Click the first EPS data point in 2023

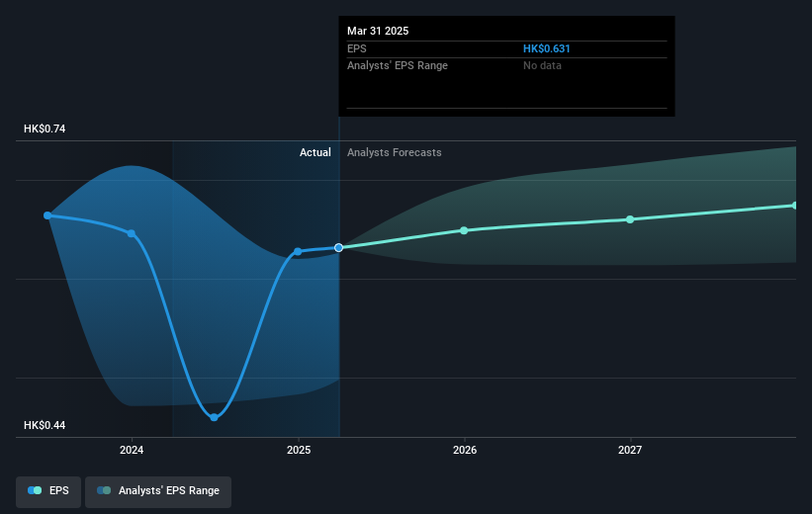pyautogui.click(x=47, y=215)
